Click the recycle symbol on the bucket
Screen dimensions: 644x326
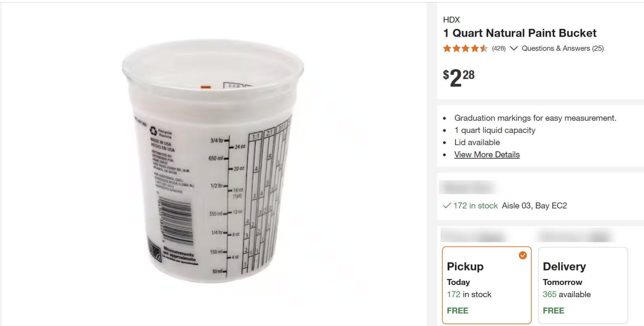click(153, 130)
